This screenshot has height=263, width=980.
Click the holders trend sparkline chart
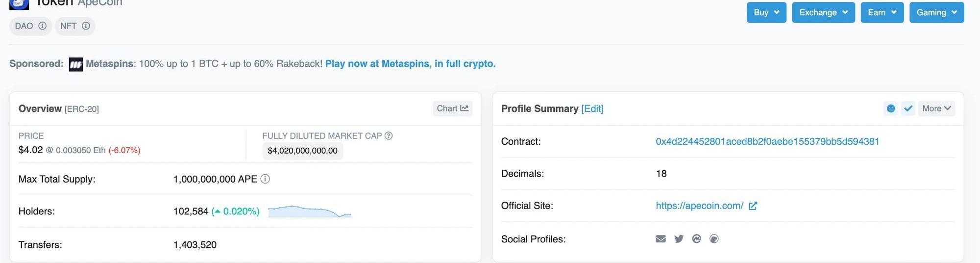point(309,211)
